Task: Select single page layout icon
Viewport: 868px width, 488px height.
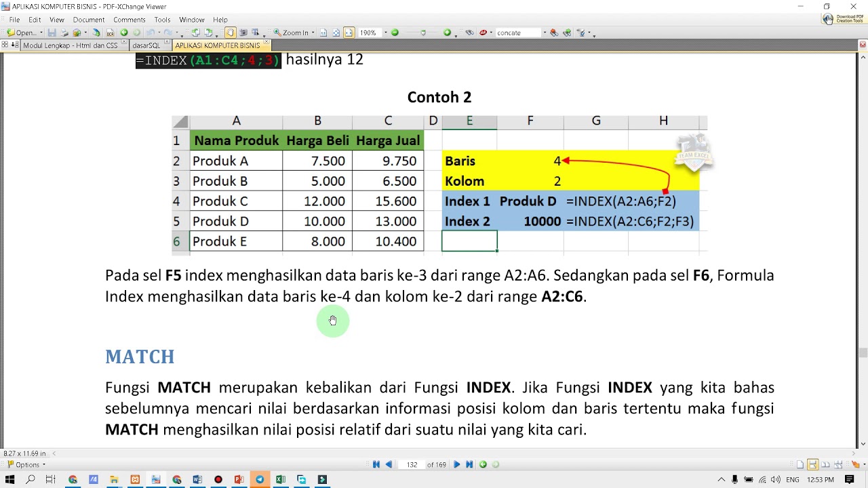Action: pos(800,464)
